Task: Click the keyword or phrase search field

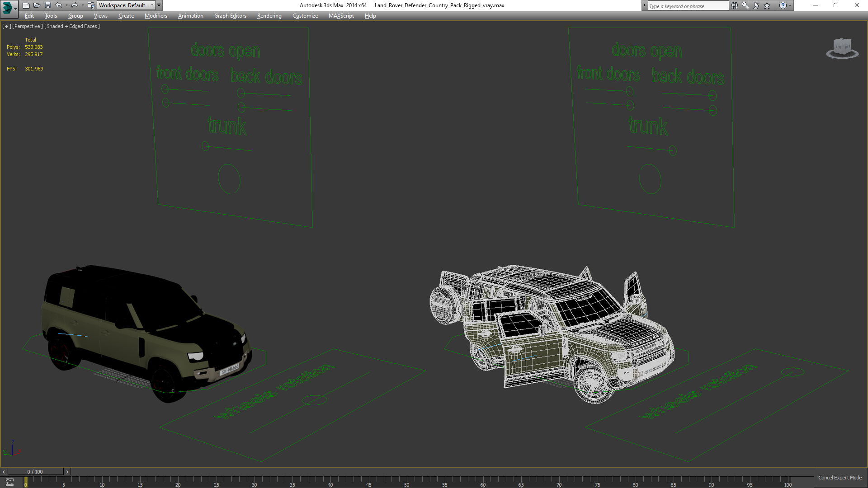Action: [688, 6]
